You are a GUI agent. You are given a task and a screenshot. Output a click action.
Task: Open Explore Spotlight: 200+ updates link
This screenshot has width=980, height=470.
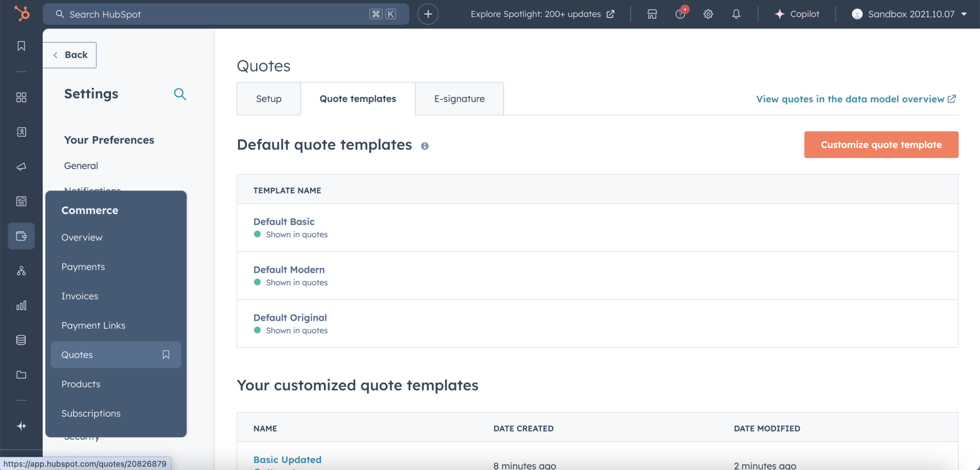pyautogui.click(x=542, y=14)
